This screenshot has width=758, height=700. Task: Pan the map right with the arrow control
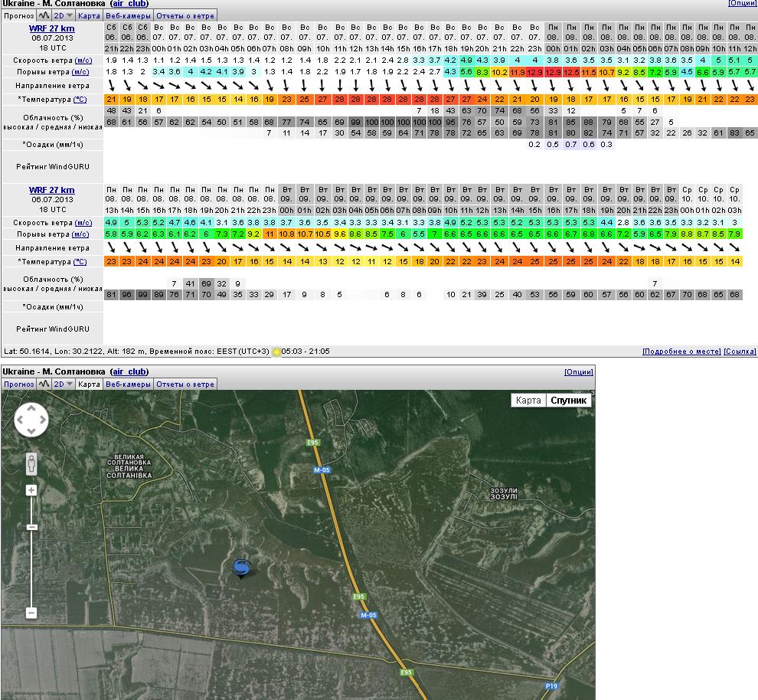(x=42, y=419)
